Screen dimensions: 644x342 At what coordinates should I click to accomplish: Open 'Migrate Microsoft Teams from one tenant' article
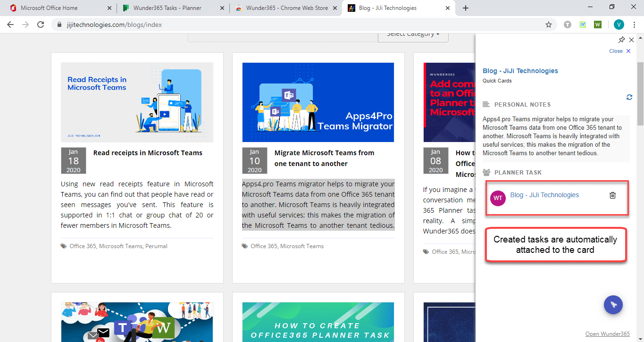click(x=324, y=158)
